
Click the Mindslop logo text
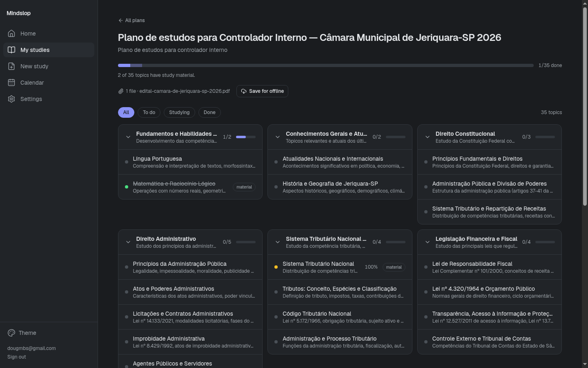click(19, 13)
